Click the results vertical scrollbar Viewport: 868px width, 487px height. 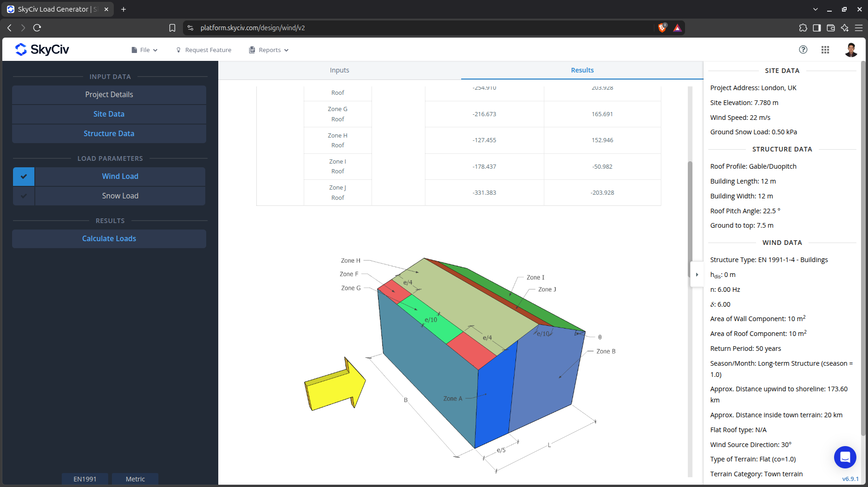(690, 219)
